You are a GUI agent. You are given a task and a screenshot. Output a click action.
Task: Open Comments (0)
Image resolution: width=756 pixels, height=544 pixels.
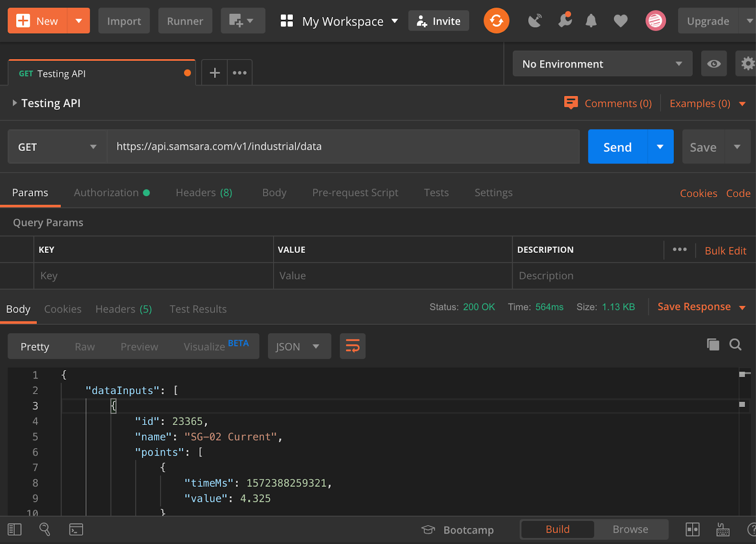[x=608, y=103]
